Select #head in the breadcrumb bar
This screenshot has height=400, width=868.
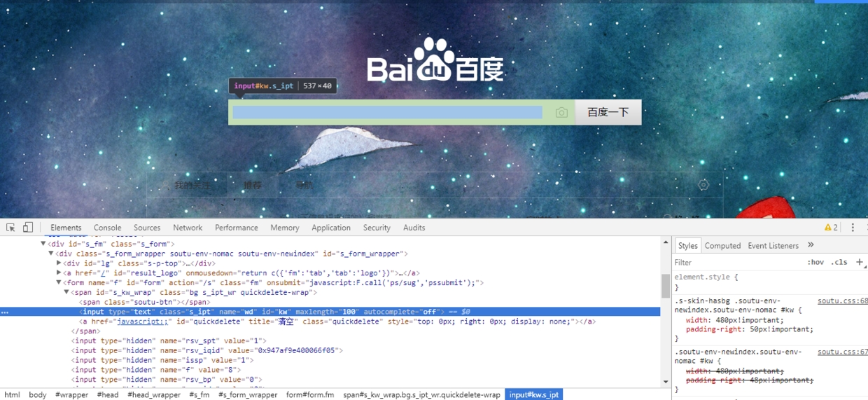coord(108,394)
